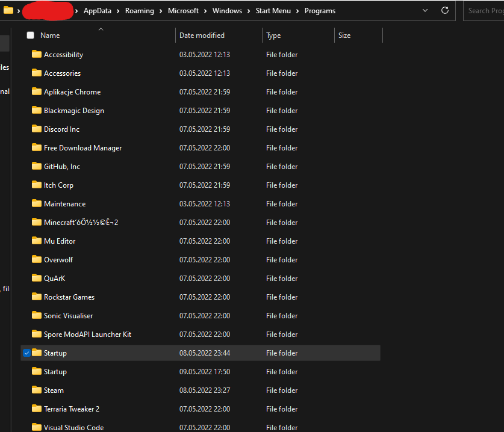The image size is (504, 432).
Task: Click the Maintenance folder icon
Action: 37,203
